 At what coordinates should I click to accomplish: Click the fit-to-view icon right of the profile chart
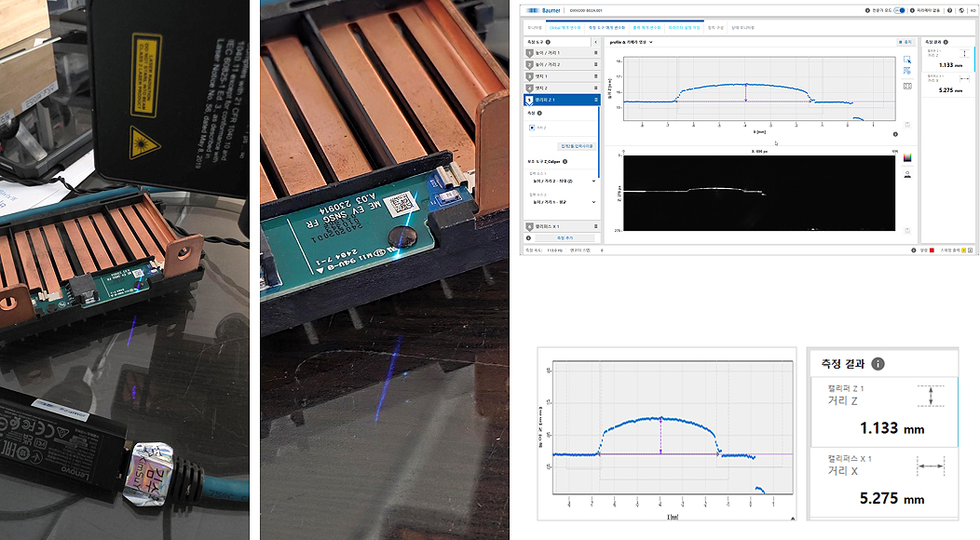pos(907,86)
